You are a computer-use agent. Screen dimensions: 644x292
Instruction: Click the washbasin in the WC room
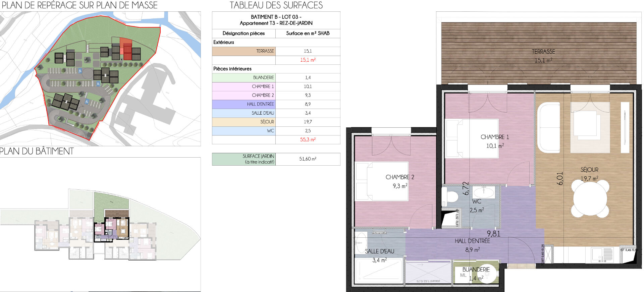coord(483,192)
